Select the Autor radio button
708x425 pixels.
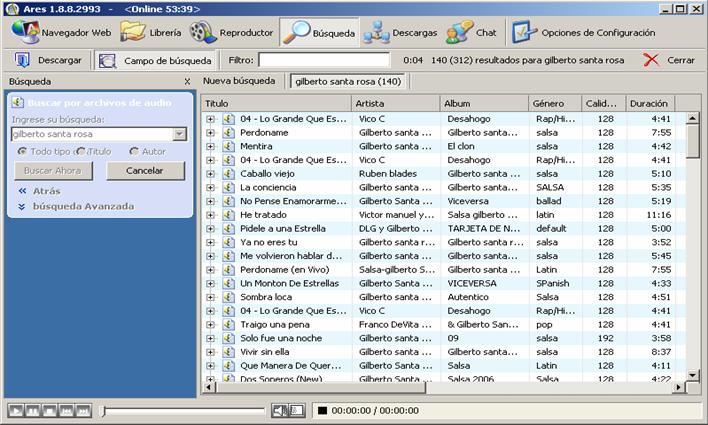point(134,151)
